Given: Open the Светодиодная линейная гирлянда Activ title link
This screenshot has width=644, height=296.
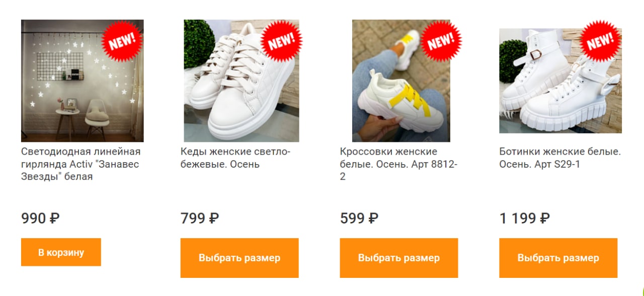Looking at the screenshot, I should 81,164.
